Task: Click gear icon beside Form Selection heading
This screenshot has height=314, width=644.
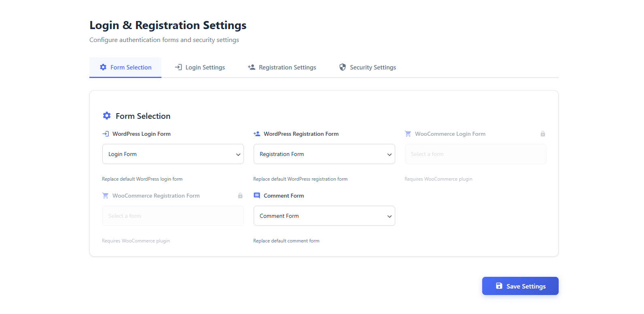Action: (x=107, y=116)
